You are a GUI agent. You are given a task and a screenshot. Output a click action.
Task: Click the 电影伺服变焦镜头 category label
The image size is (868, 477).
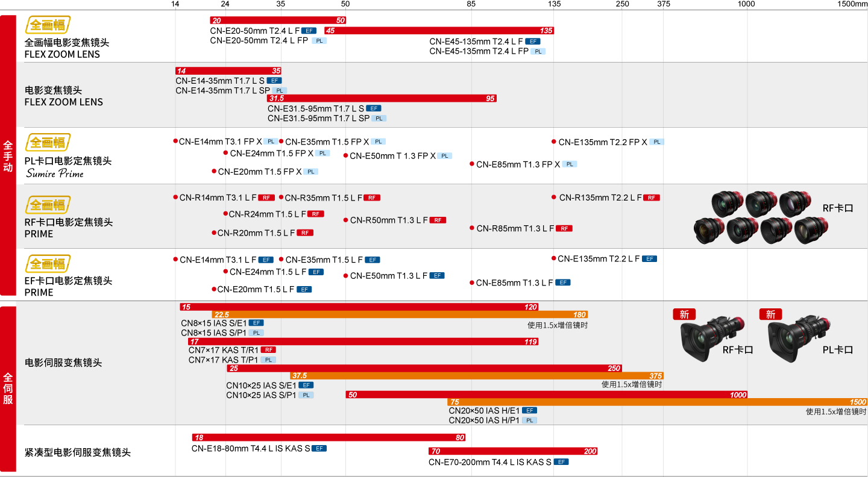click(x=63, y=363)
